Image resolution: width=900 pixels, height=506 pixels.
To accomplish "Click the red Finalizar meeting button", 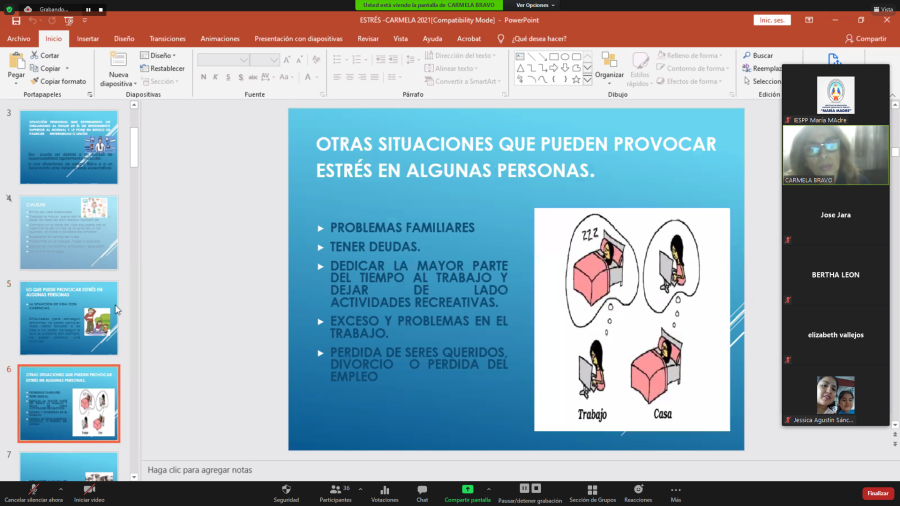I will tap(877, 493).
